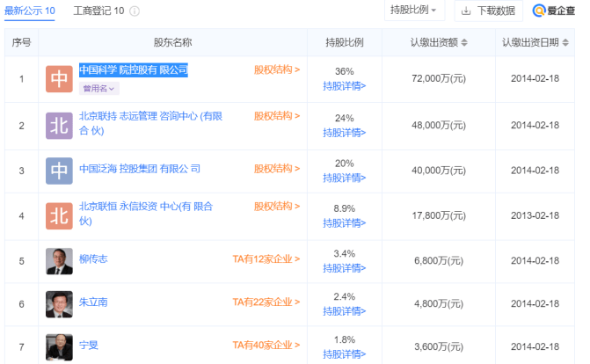Open 北京联恒永信投资中心 company link
The height and width of the screenshot is (364, 590).
click(146, 214)
